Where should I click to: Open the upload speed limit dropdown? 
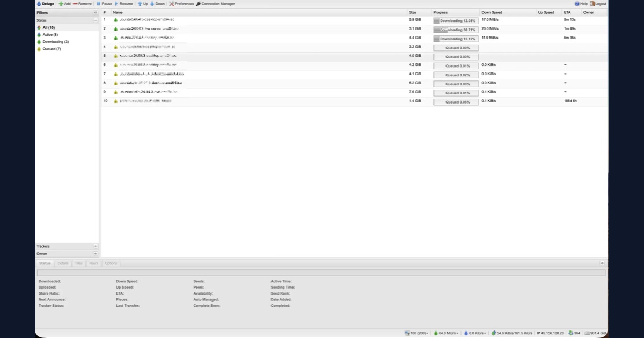(475, 333)
